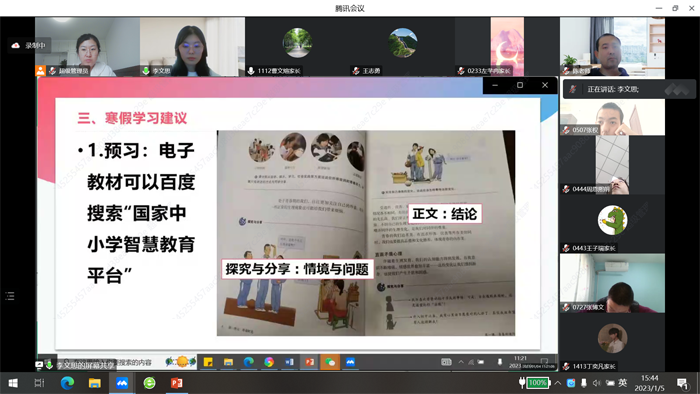Image resolution: width=700 pixels, height=394 pixels.
Task: Open File Explorer from the Windows taskbar
Action: [x=95, y=383]
